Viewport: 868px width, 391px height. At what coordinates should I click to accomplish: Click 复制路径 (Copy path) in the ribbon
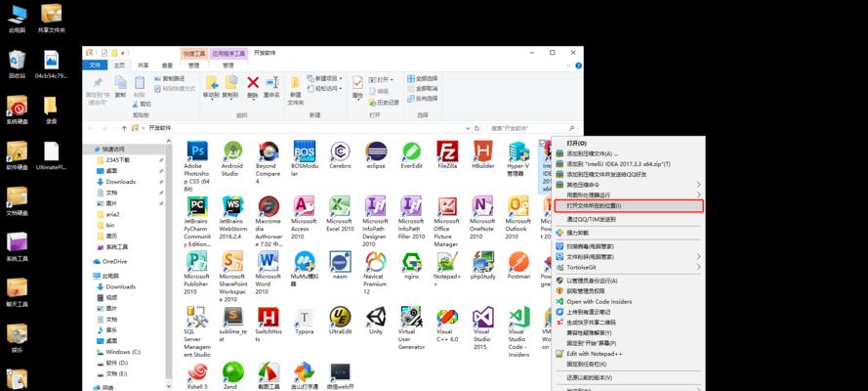(x=169, y=78)
